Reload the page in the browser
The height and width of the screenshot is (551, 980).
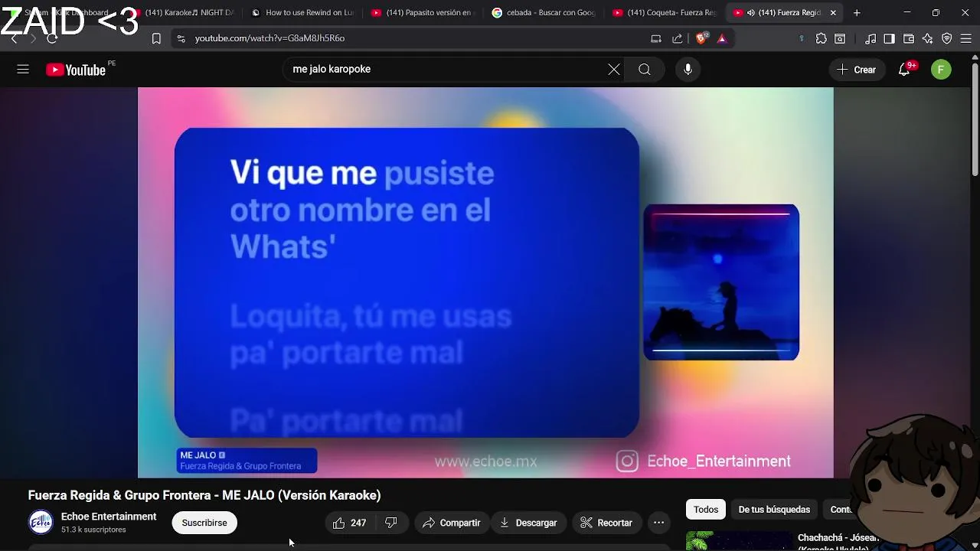[52, 38]
